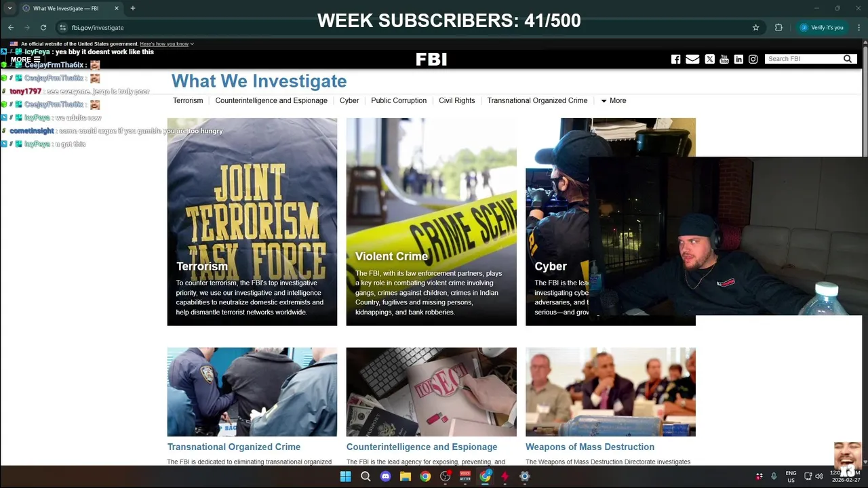Click chat username tony1797
Image resolution: width=868 pixels, height=488 pixels.
pyautogui.click(x=26, y=91)
